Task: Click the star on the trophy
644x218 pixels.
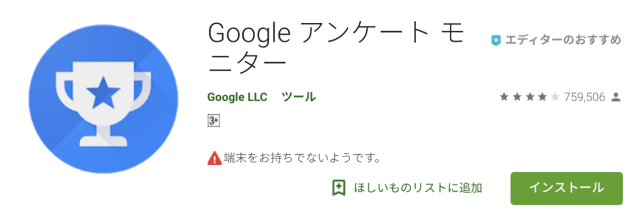Action: coord(102,91)
